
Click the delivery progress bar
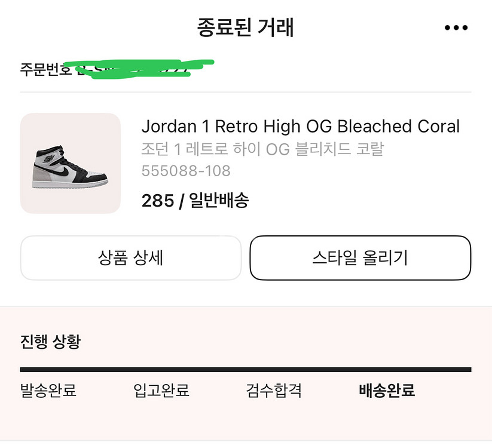point(246,370)
